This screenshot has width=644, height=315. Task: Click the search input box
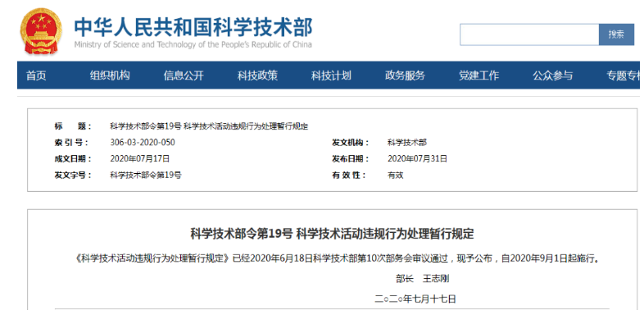(529, 34)
